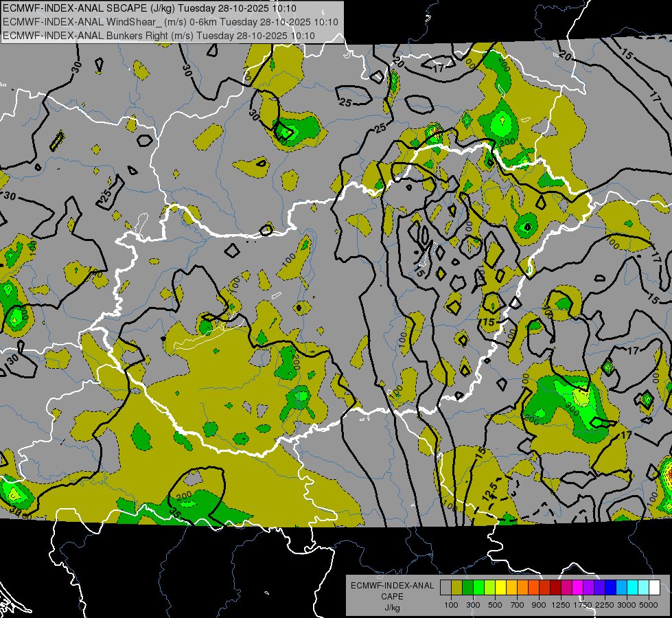The image size is (672, 618).
Task: Click the 500 value under the legend
Action: pyautogui.click(x=495, y=605)
